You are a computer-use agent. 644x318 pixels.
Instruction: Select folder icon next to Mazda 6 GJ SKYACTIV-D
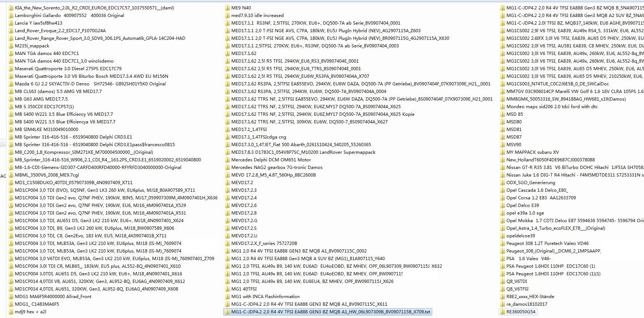click(11, 84)
